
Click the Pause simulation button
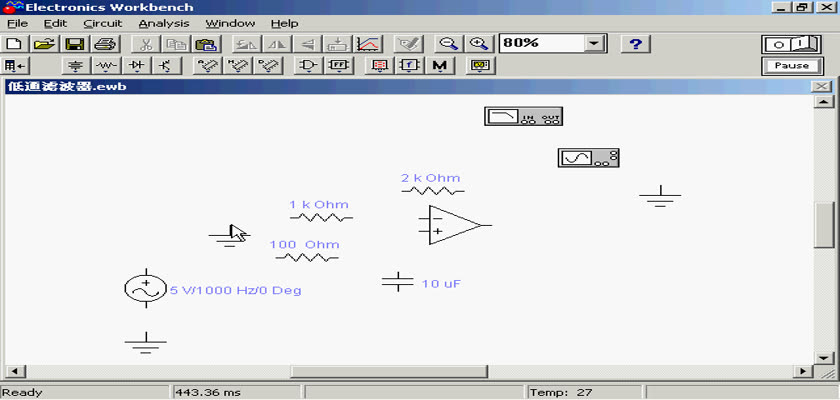pos(791,66)
